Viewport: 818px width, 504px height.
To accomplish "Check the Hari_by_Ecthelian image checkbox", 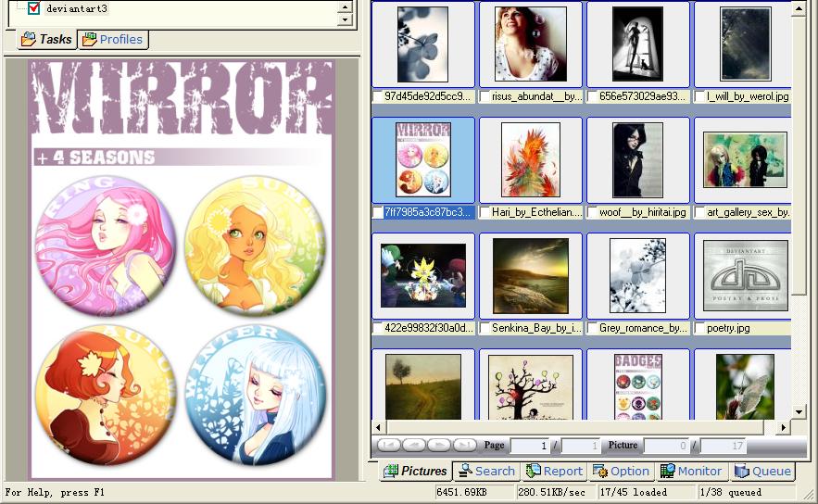I will click(485, 212).
